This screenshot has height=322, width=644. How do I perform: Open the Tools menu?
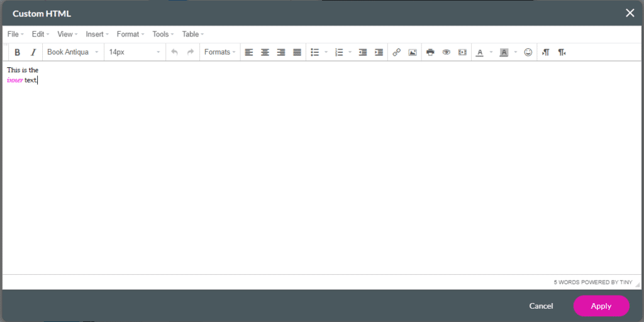point(163,34)
